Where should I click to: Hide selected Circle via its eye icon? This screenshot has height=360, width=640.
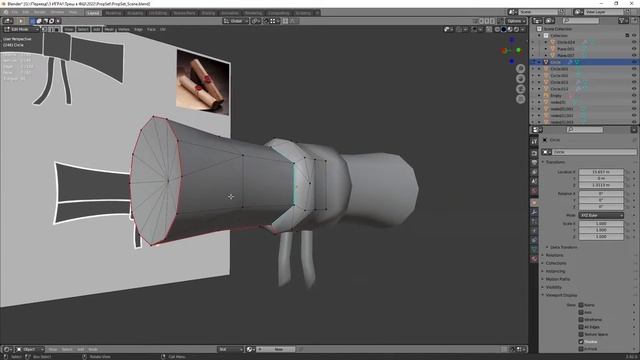click(x=634, y=62)
